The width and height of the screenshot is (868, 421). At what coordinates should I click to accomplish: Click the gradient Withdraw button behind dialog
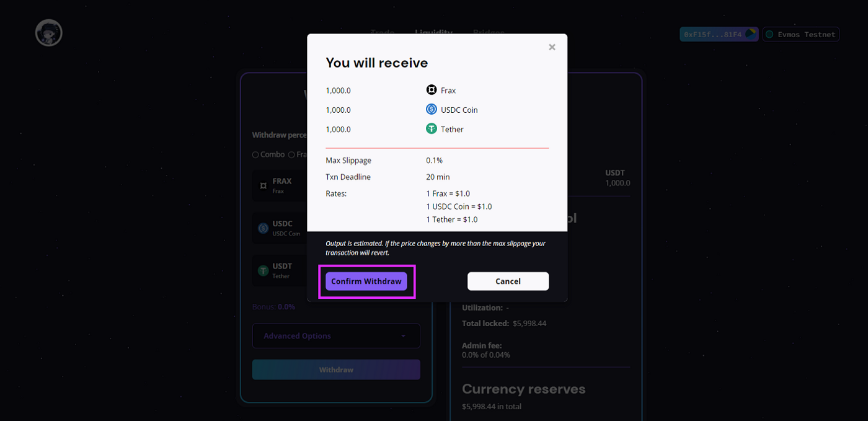(x=336, y=370)
